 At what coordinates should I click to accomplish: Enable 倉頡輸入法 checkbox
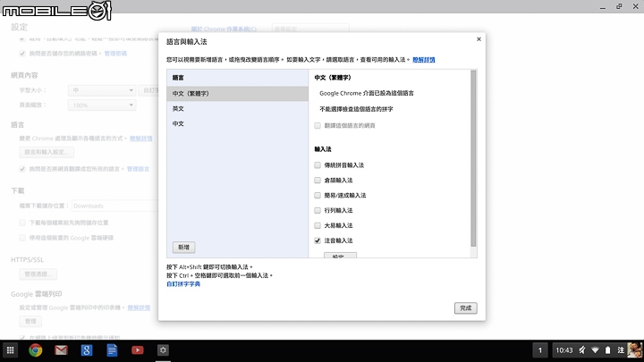tap(318, 181)
